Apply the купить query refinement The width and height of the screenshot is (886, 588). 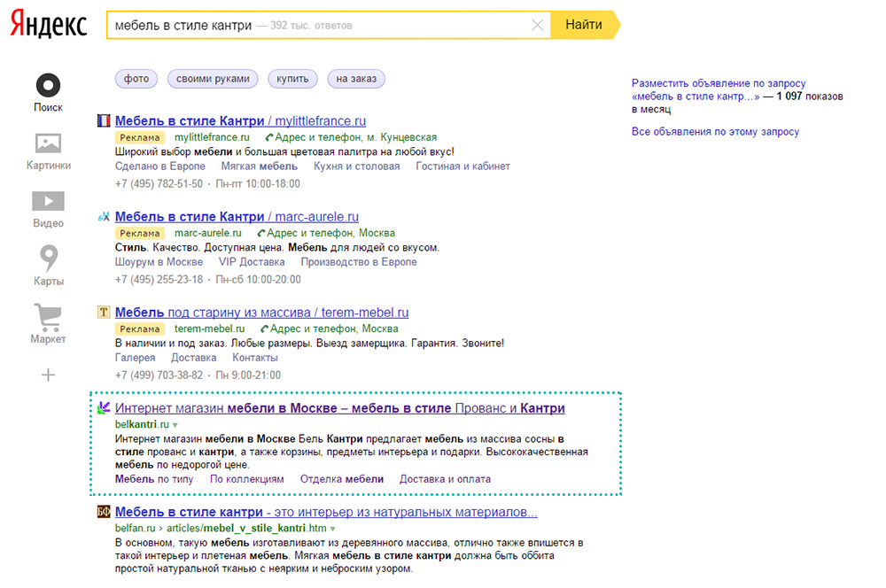tap(292, 79)
